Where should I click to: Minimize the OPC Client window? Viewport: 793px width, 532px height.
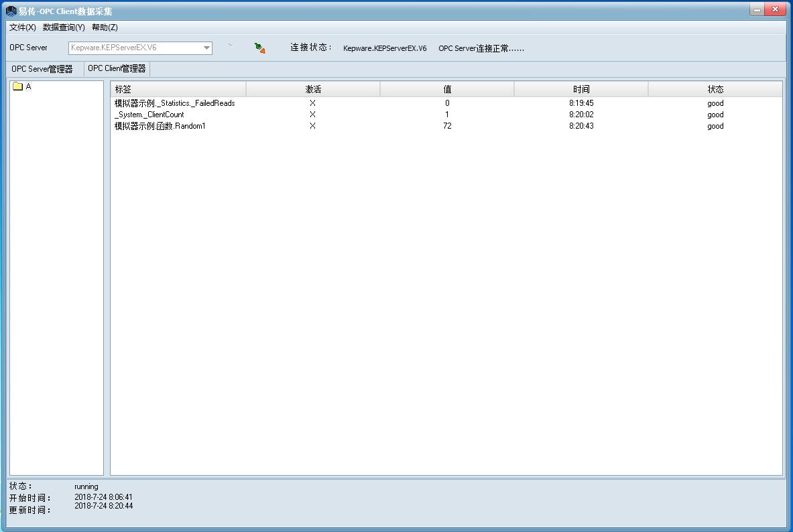756,9
